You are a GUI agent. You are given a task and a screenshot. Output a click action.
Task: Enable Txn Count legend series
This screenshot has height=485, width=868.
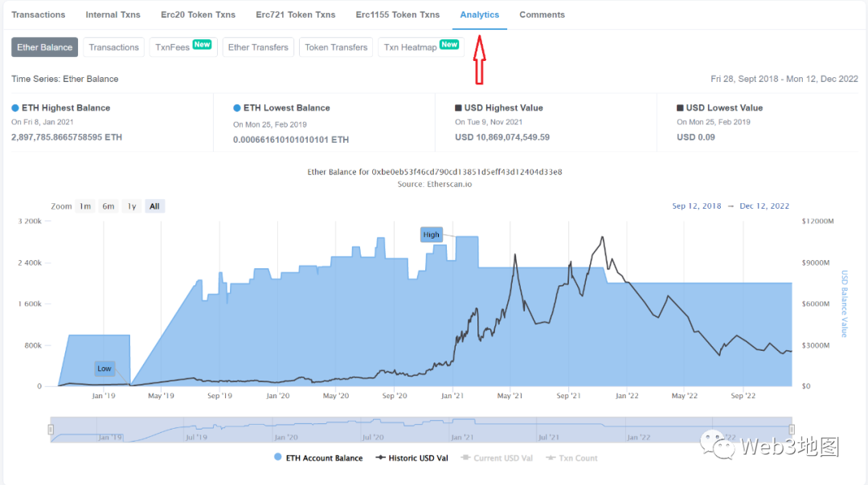pyautogui.click(x=572, y=458)
